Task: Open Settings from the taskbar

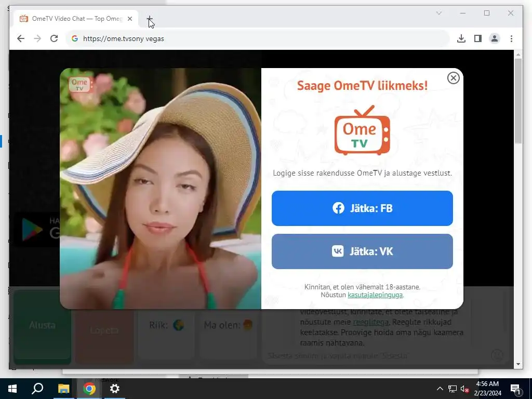Action: (x=115, y=389)
